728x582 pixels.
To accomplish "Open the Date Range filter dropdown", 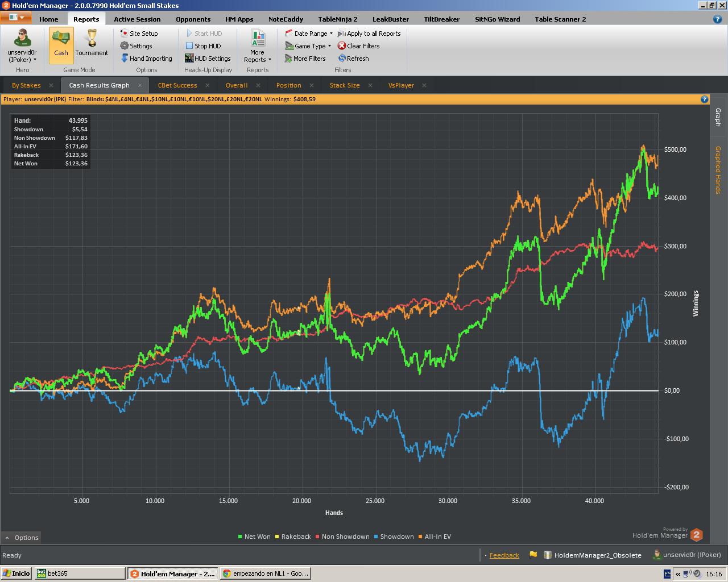I will point(309,34).
